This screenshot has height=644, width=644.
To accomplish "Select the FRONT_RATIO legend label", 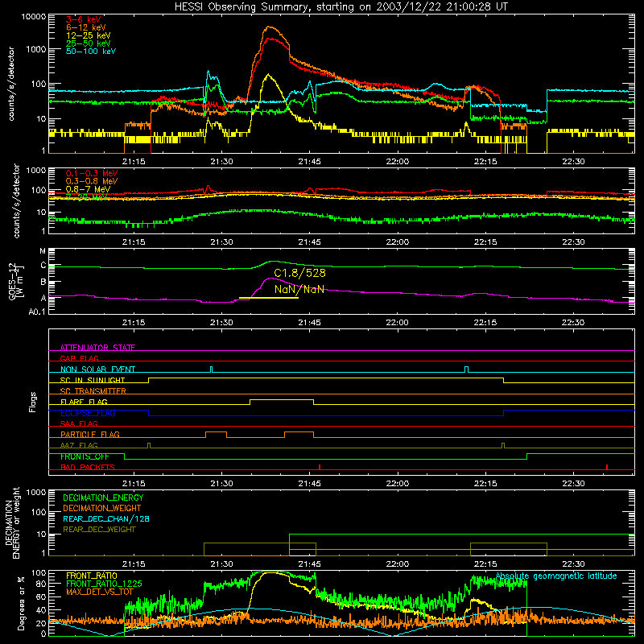I will pyautogui.click(x=92, y=576).
